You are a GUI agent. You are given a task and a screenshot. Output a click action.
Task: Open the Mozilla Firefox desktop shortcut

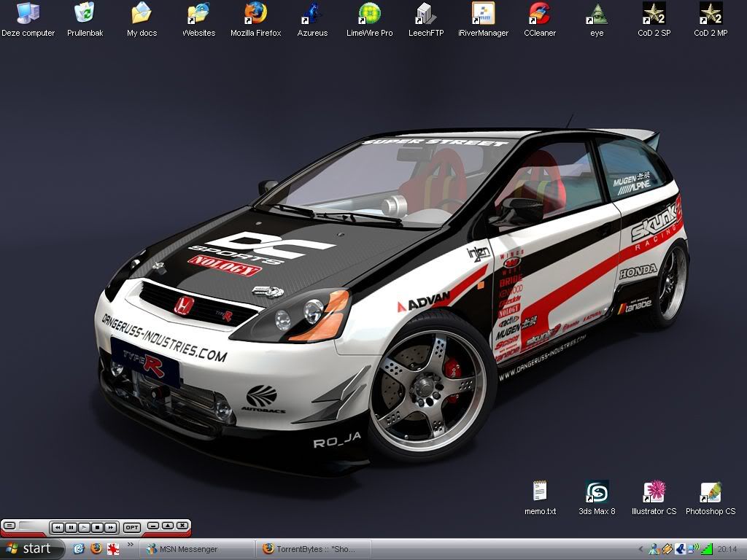click(x=255, y=14)
